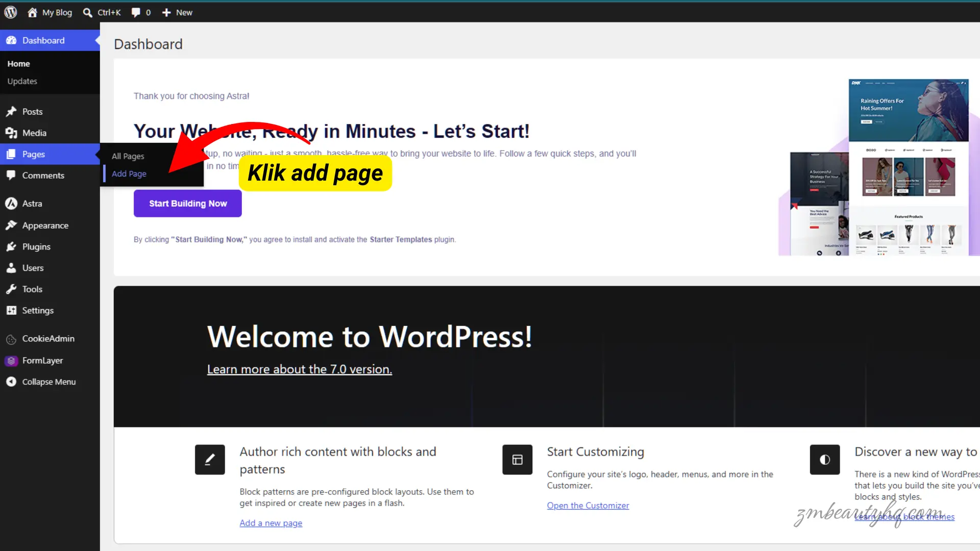
Task: Open the Ctrl+K search magnifier icon
Action: point(88,12)
